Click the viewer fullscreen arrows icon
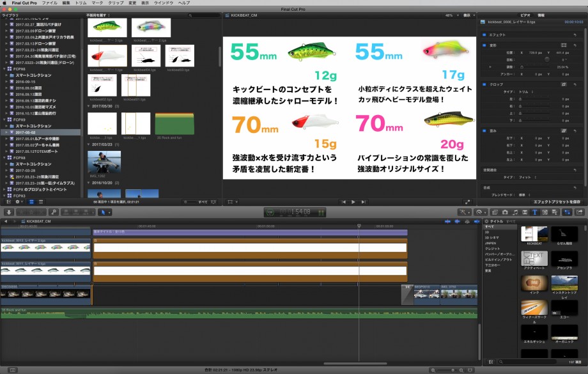This screenshot has width=588, height=374. (x=467, y=202)
